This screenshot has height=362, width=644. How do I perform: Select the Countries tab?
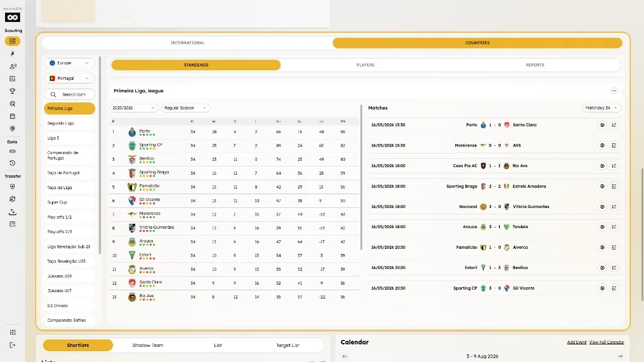[x=477, y=43]
